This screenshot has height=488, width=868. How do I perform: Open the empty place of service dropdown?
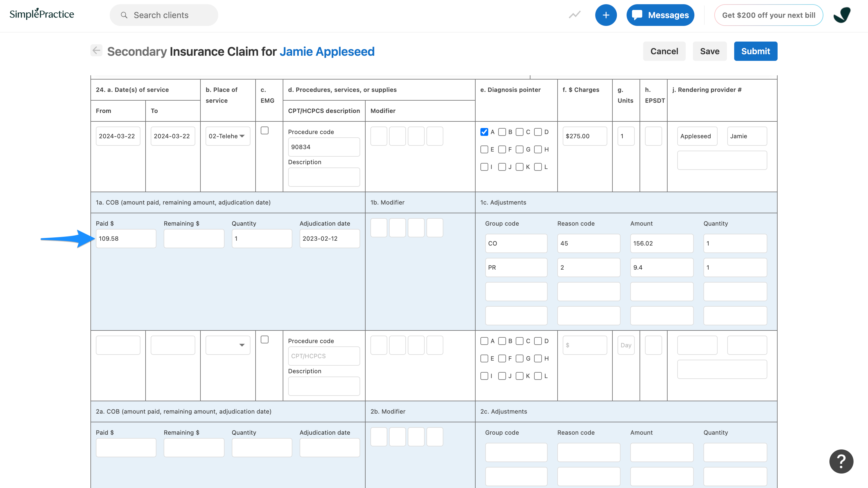click(x=228, y=345)
